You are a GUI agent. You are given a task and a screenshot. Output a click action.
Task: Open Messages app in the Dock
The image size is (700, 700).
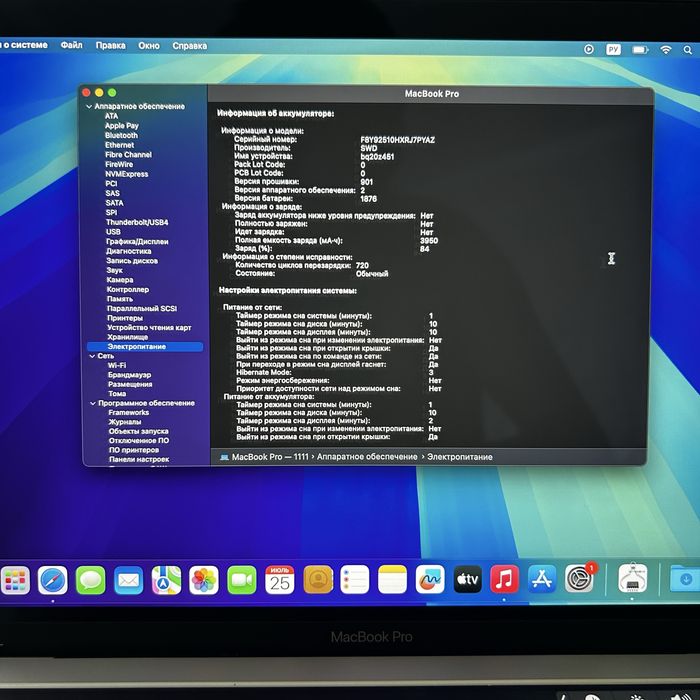[91, 580]
